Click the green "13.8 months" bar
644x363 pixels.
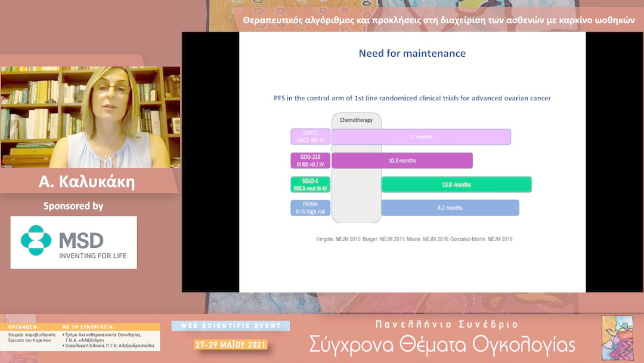[x=456, y=184]
